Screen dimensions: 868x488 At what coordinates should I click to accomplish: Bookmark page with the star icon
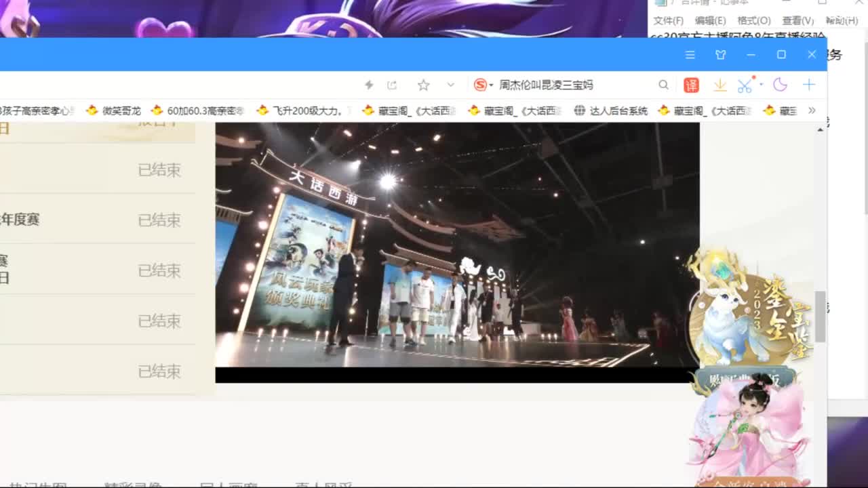point(424,85)
